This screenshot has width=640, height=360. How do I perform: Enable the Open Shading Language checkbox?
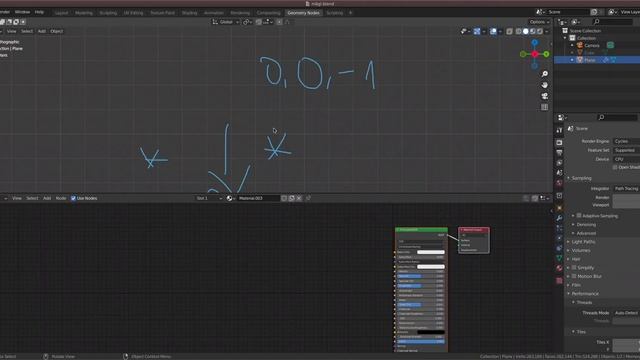pyautogui.click(x=615, y=167)
